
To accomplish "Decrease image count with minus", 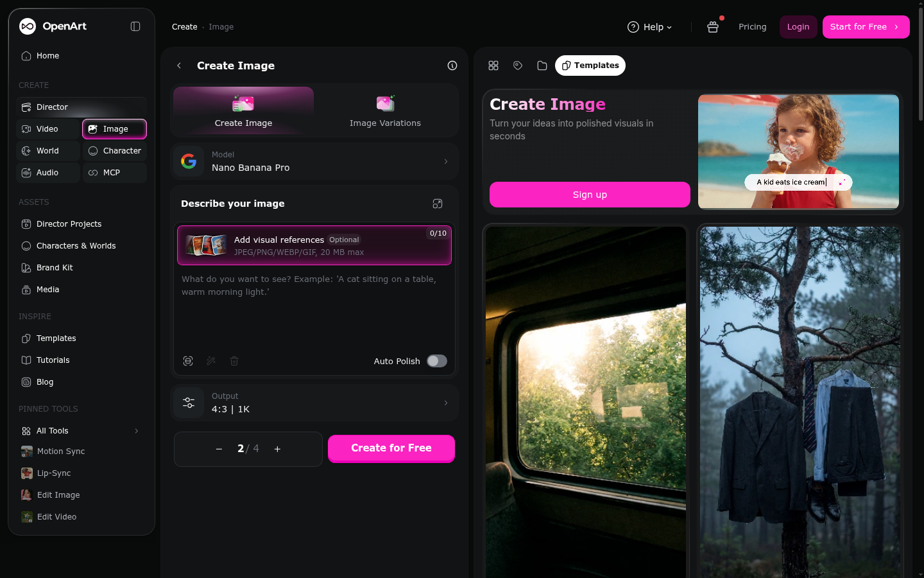I will pos(219,449).
